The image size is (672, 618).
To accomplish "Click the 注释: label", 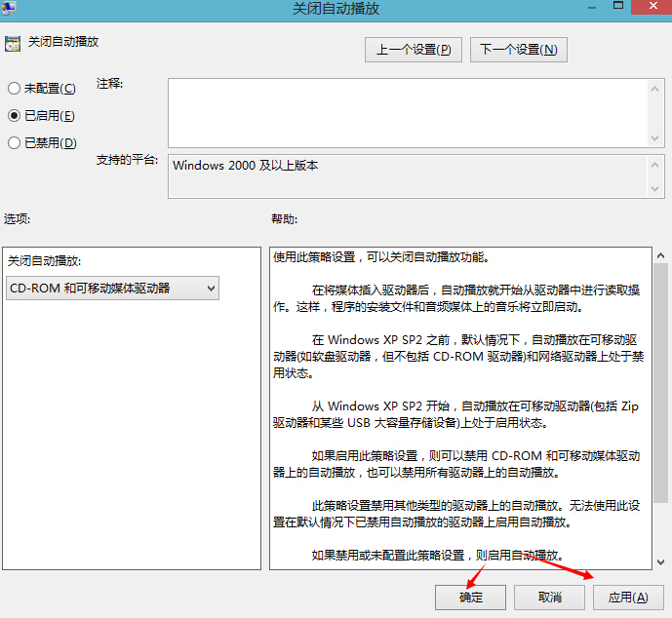I will 109,84.
